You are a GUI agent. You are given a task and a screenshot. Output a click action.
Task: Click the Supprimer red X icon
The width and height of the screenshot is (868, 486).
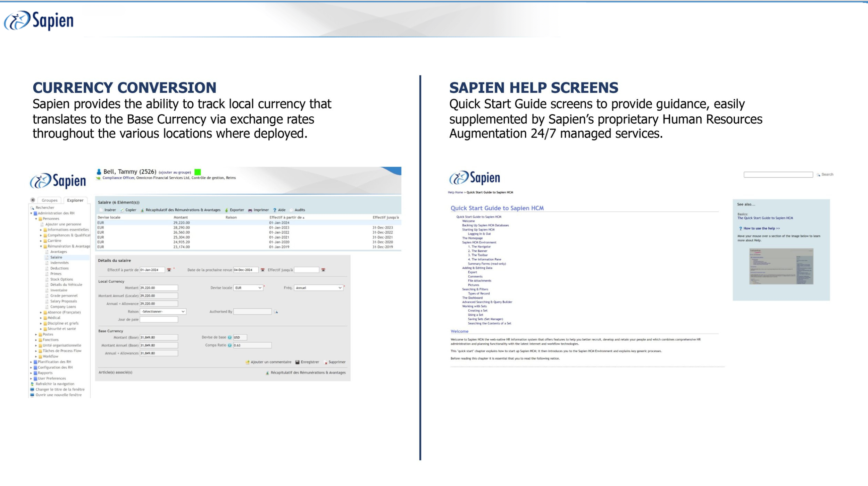click(x=326, y=362)
